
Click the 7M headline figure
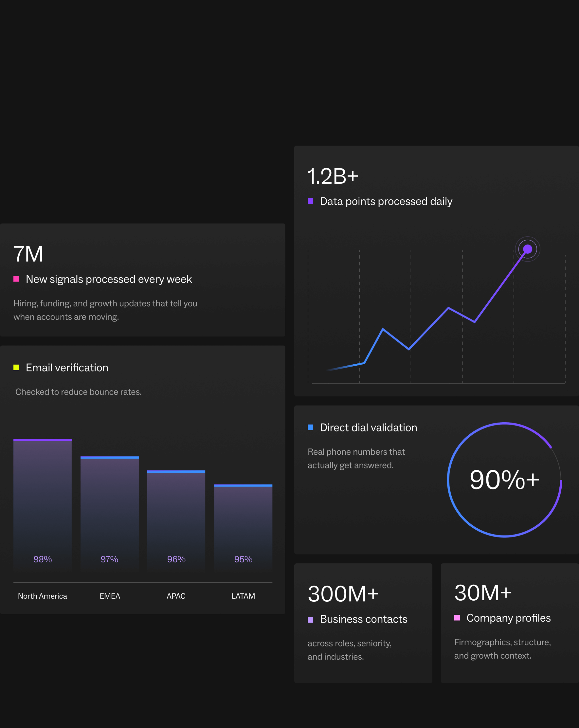[x=28, y=254]
